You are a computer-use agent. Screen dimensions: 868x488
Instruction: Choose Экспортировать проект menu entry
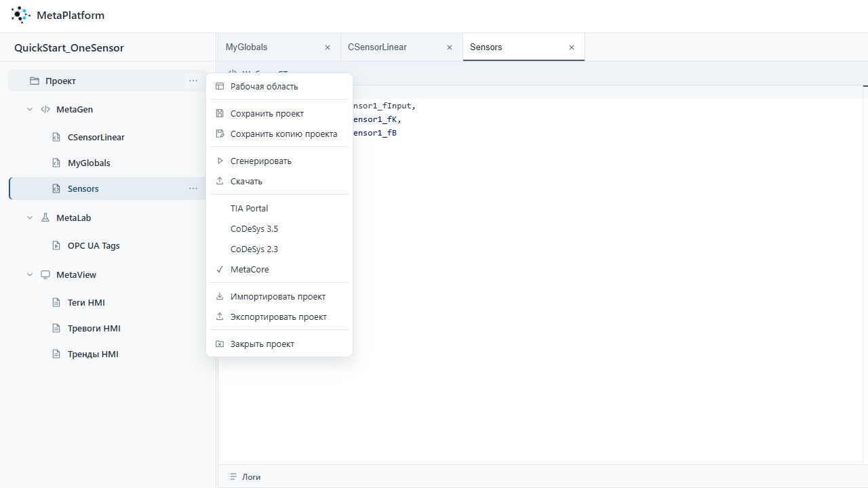tap(279, 317)
